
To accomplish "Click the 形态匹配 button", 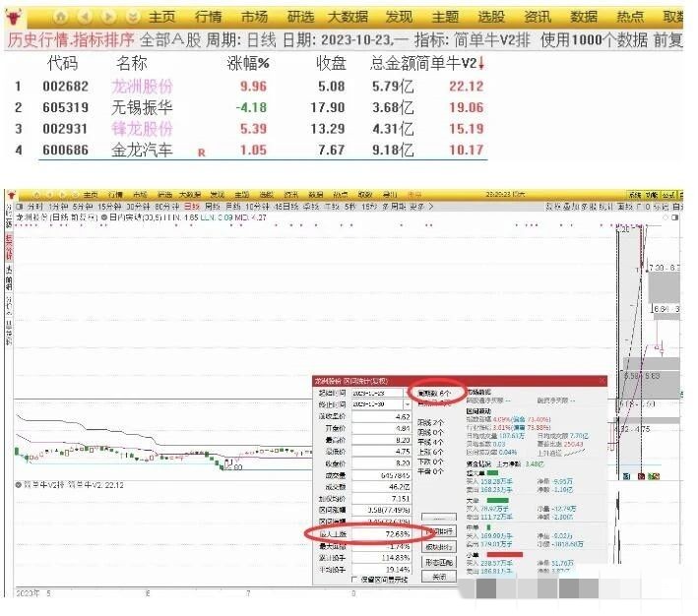I will pos(441,562).
